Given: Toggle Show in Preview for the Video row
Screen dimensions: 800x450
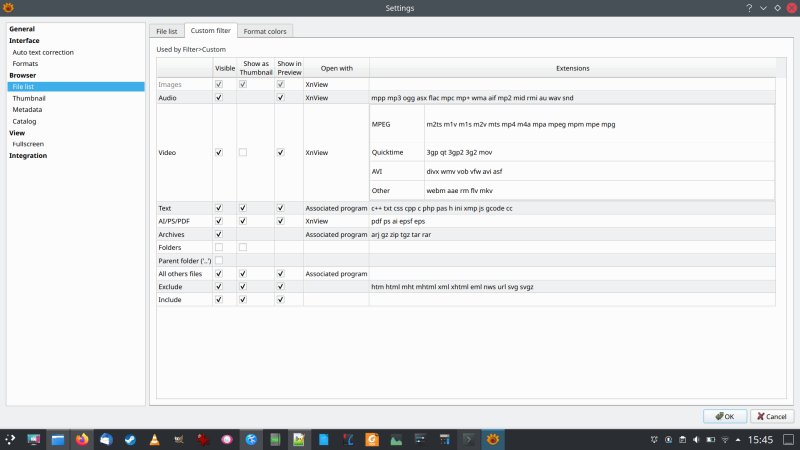Looking at the screenshot, I should click(280, 152).
